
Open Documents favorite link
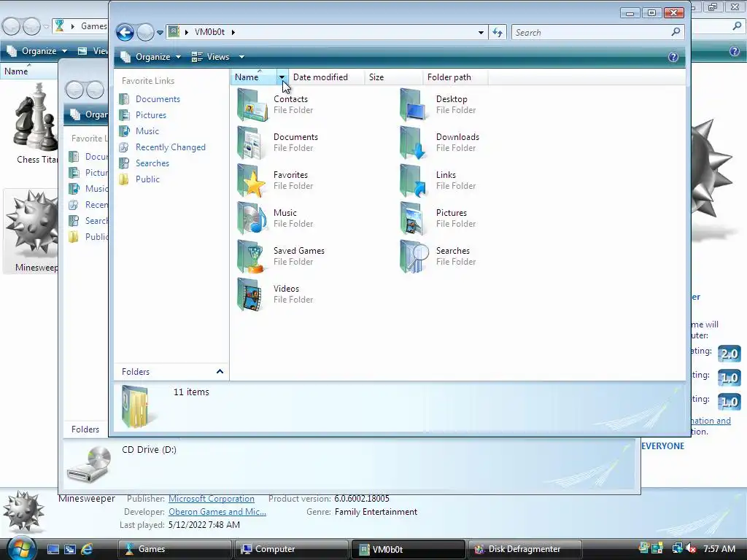(x=158, y=99)
